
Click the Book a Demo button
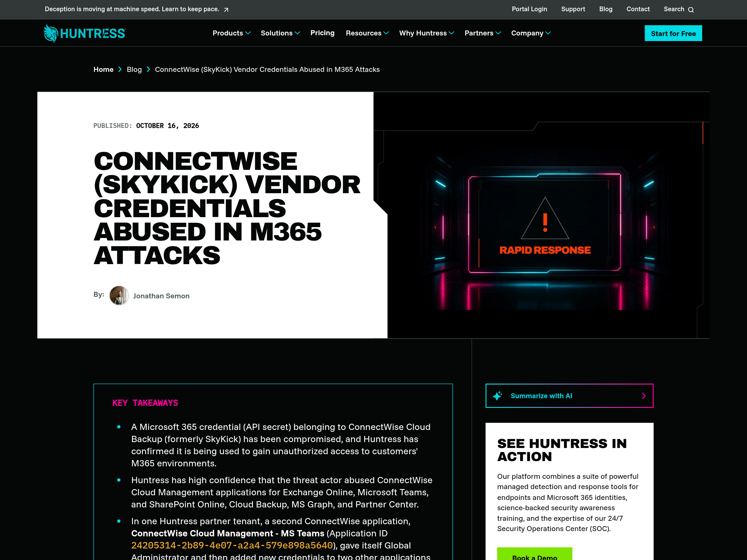point(535,554)
